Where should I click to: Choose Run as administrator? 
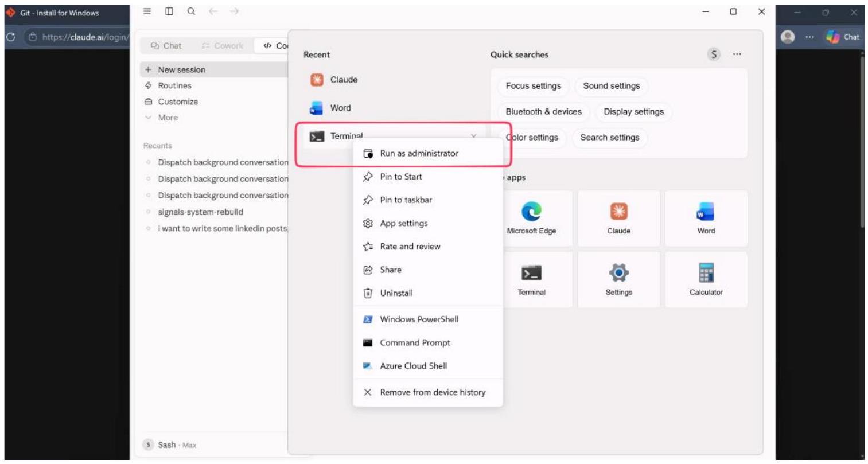[x=428, y=153]
